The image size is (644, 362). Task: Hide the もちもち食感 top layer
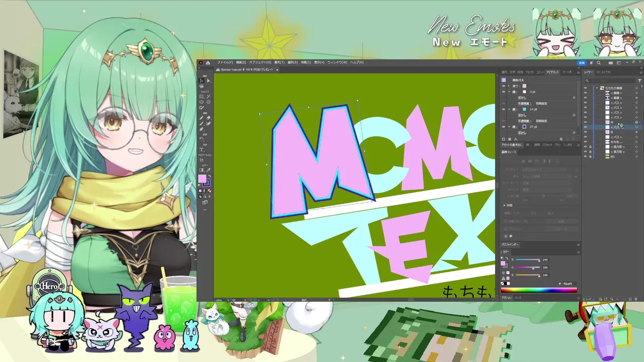coord(585,88)
